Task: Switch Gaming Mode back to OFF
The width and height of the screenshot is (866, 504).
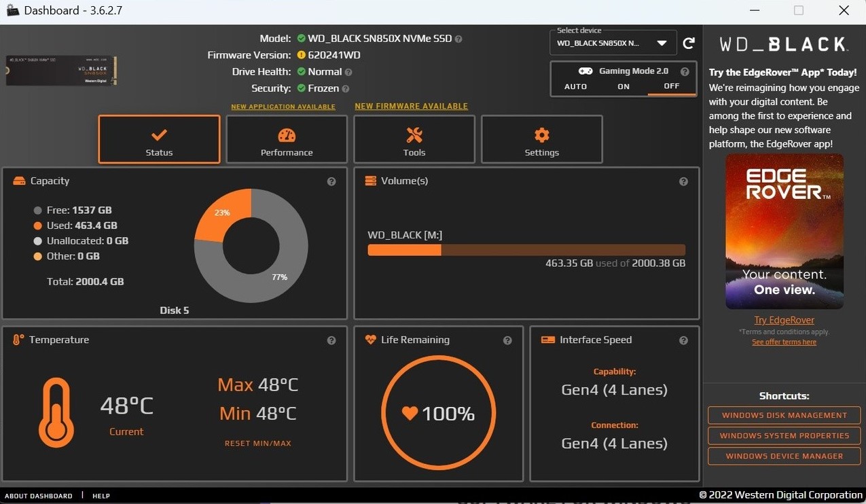Action: tap(671, 86)
